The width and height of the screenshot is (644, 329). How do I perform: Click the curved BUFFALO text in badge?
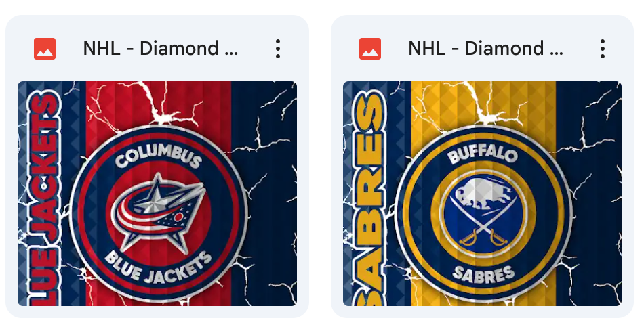482,155
